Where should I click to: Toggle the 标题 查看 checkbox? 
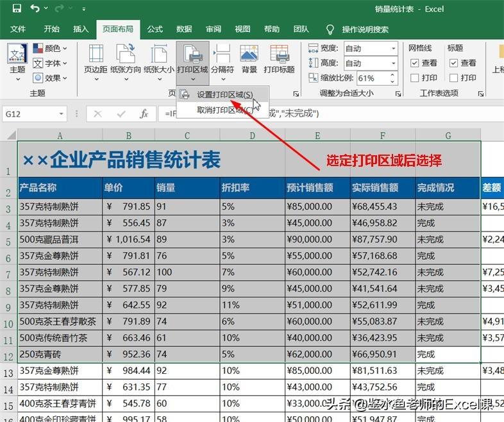(453, 63)
